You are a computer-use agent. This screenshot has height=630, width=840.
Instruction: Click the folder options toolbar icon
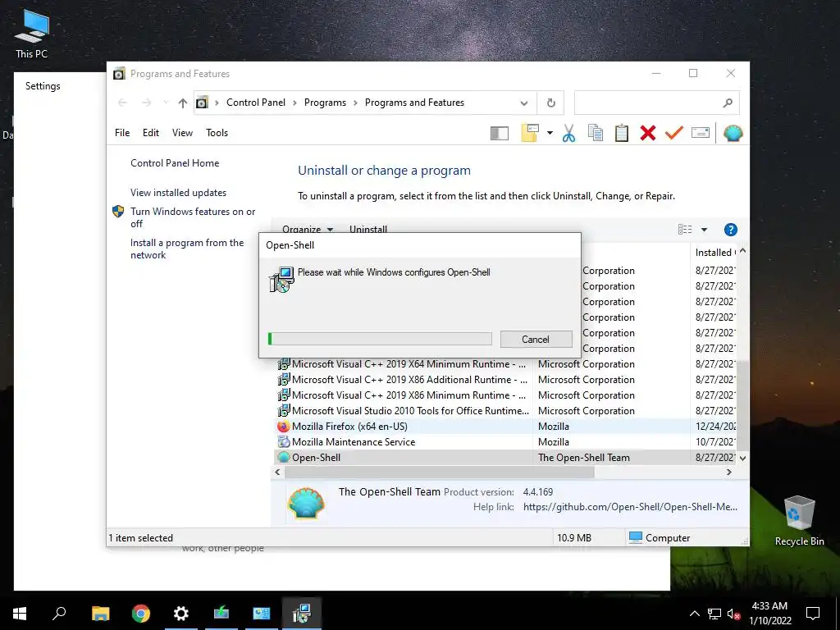click(x=530, y=133)
